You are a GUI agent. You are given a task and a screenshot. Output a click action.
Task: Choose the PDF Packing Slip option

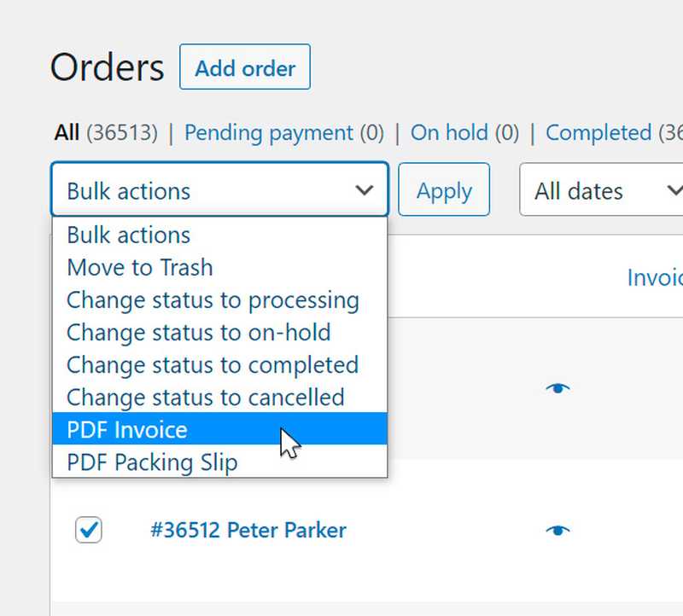pyautogui.click(x=152, y=462)
